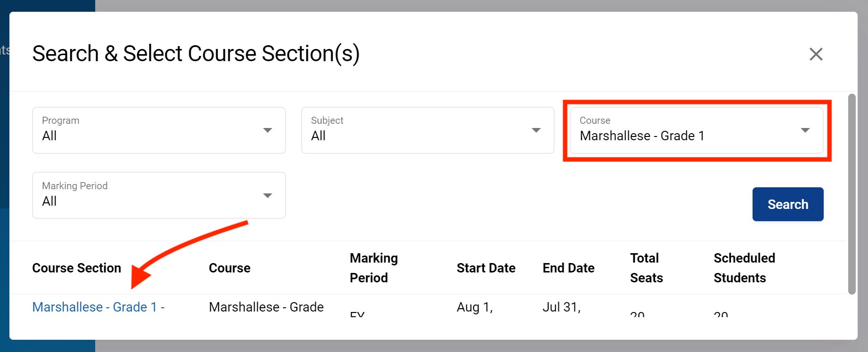Sort by the Start Date column header
The image size is (868, 352).
pos(486,268)
